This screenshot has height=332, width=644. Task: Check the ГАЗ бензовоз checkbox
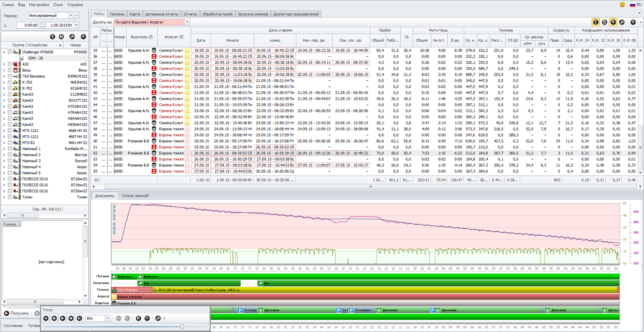10,76
